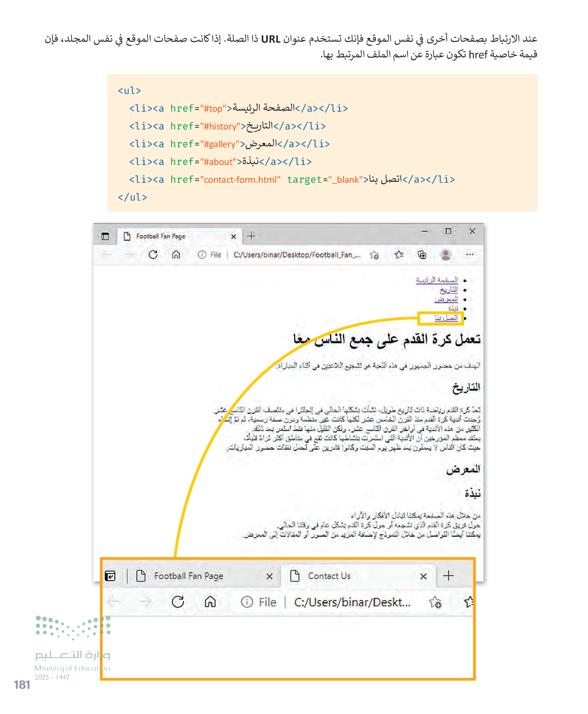Click the home icon in upper browser toolbar
Image resolution: width=588 pixels, height=714 pixels.
pos(176,255)
